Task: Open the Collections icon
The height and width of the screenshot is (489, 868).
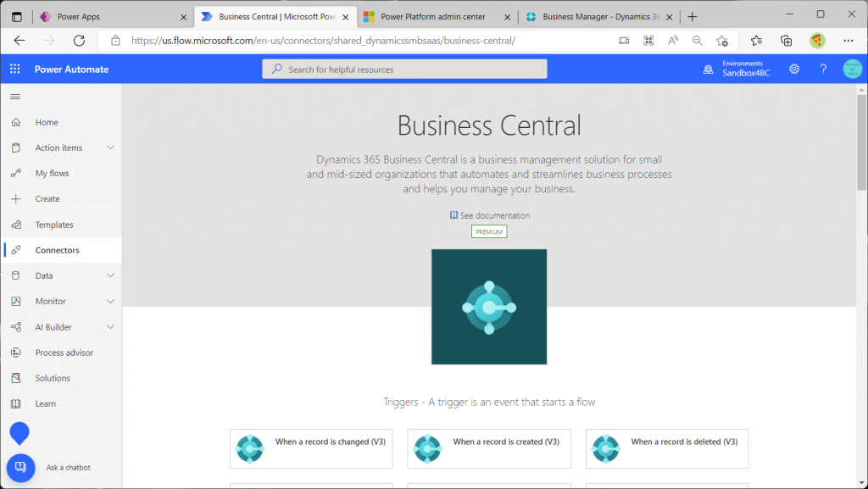Action: [x=786, y=41]
